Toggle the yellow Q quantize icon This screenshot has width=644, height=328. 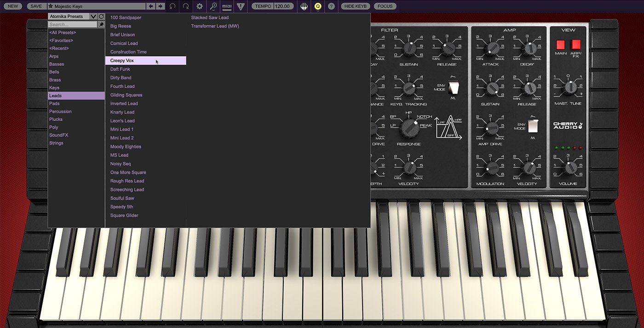click(317, 6)
